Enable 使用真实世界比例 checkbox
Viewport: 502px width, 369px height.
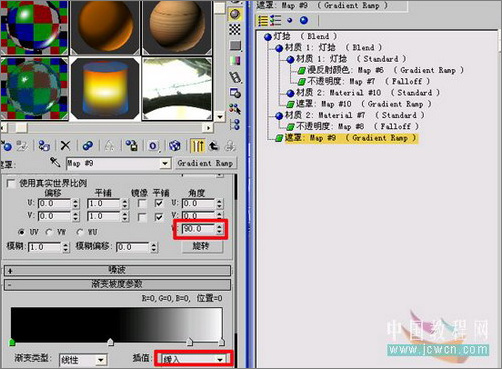[x=11, y=183]
